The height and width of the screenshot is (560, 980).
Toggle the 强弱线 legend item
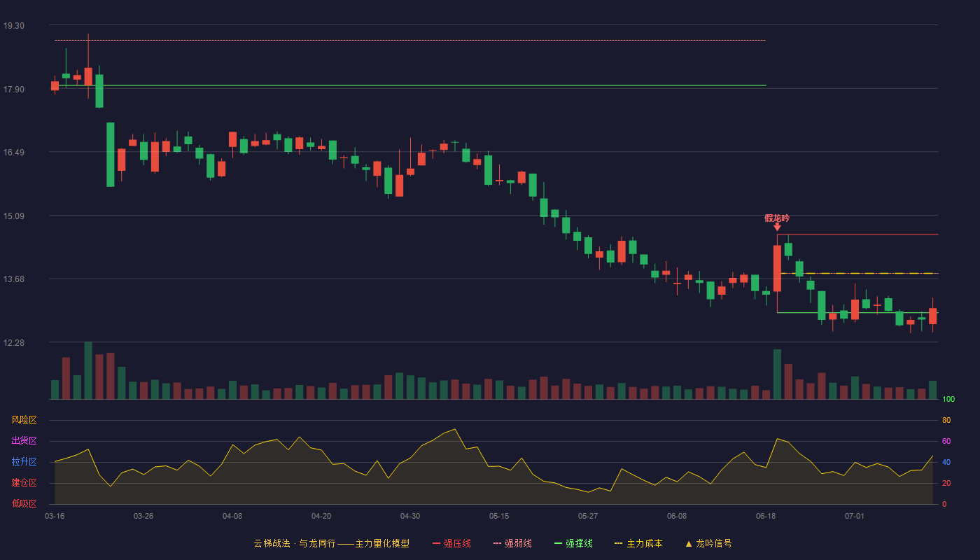[512, 543]
